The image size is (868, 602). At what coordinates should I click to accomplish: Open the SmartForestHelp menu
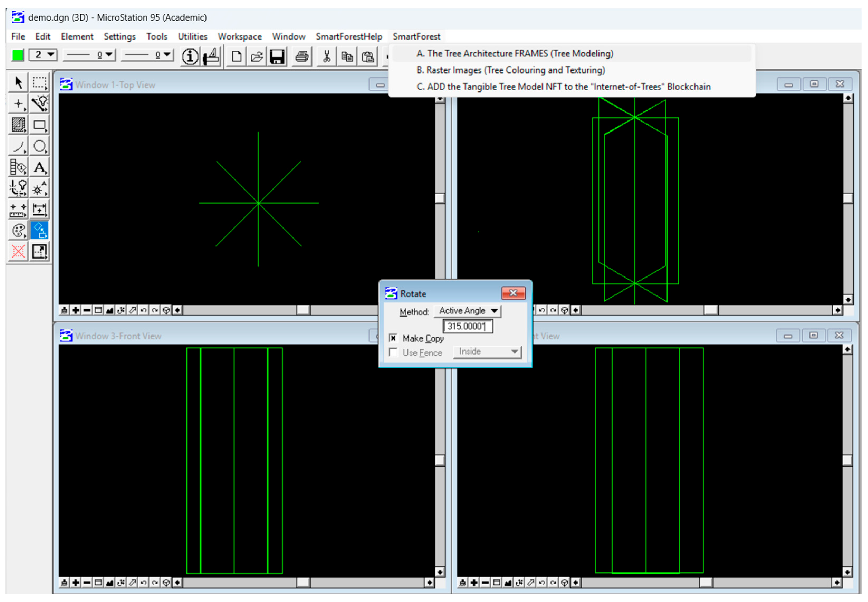[349, 37]
